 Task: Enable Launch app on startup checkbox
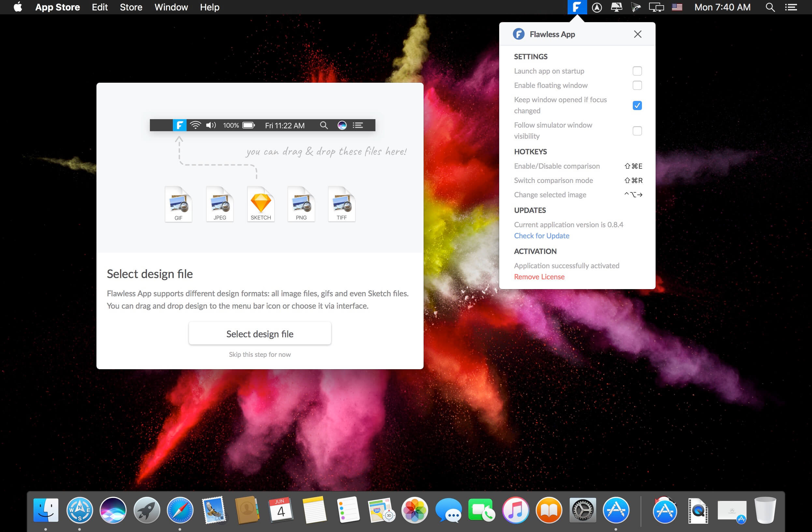(637, 71)
